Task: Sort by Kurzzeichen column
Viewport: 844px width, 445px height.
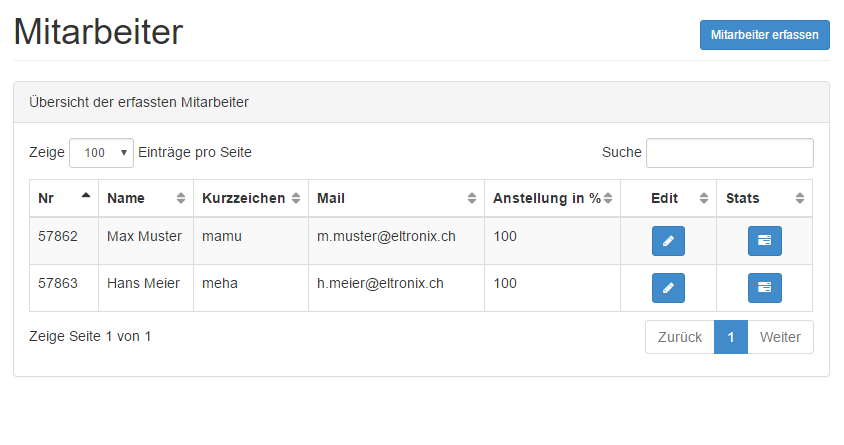Action: click(251, 198)
